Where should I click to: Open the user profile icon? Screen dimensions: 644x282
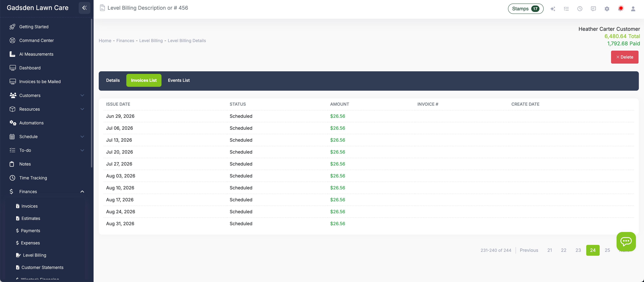(633, 9)
